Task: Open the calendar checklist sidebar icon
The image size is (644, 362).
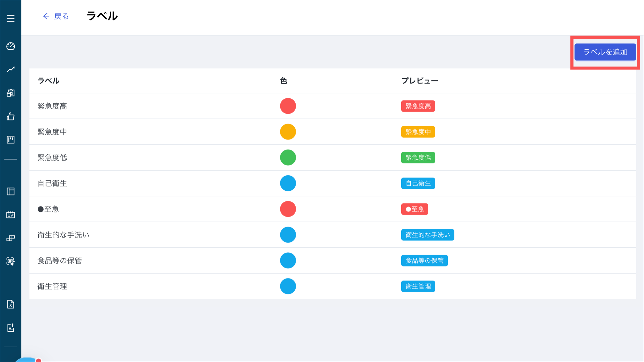Action: [x=11, y=215]
